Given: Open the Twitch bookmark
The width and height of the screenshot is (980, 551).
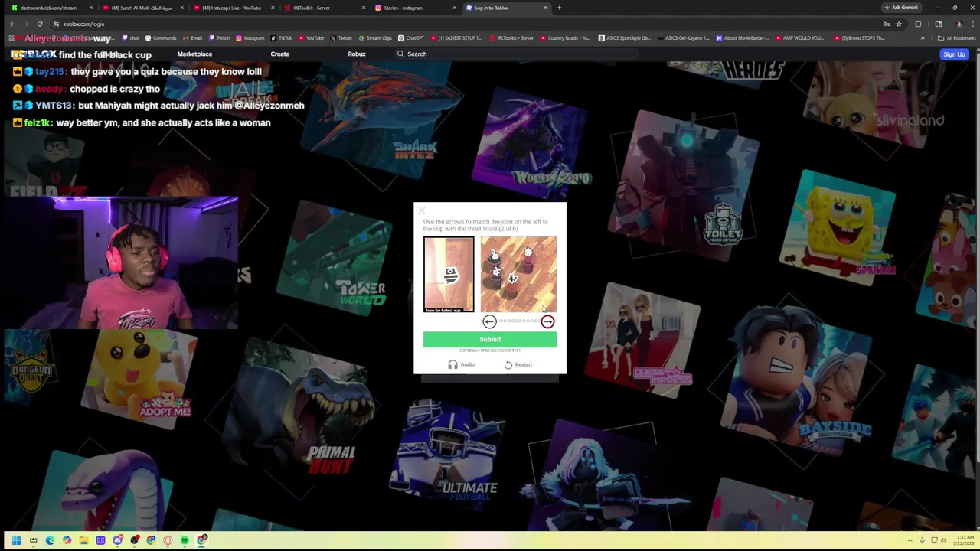Looking at the screenshot, I should pos(219,38).
